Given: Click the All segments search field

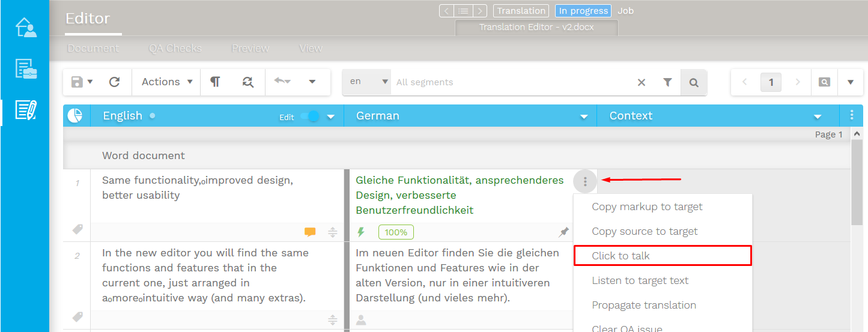Looking at the screenshot, I should click(x=511, y=82).
